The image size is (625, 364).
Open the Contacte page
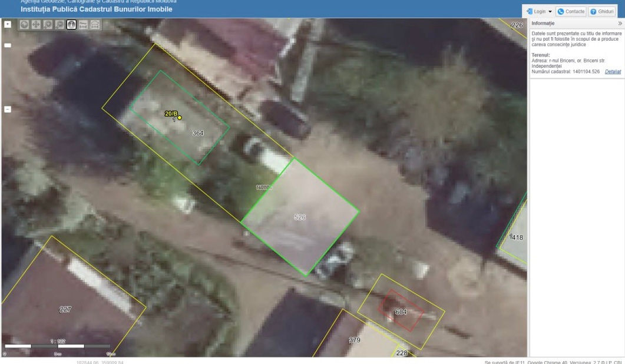point(571,12)
